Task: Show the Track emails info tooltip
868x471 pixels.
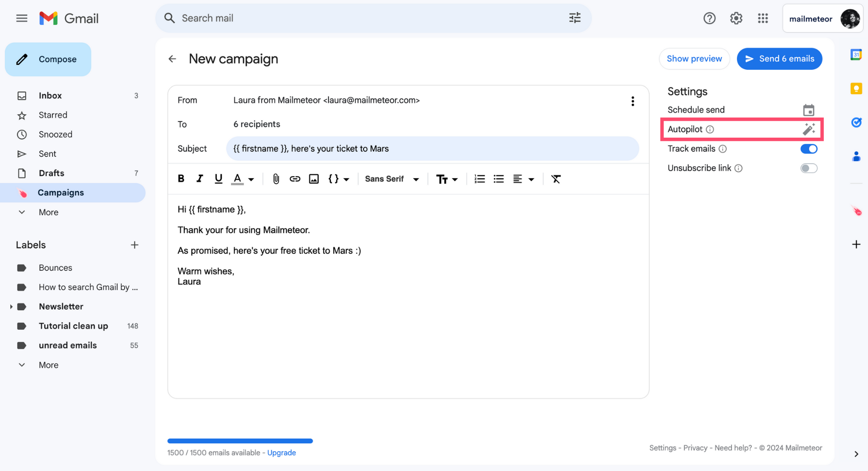Action: click(x=723, y=149)
